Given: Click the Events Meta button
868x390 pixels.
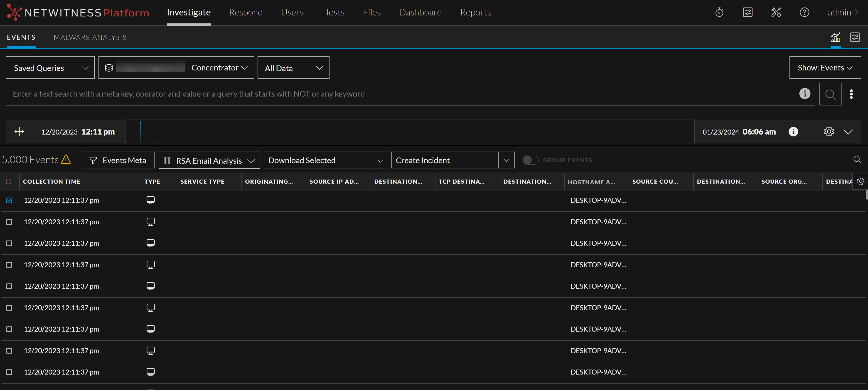Looking at the screenshot, I should pos(119,160).
